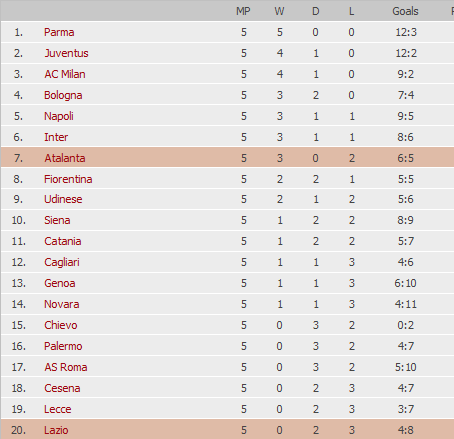Open the Genoa team link
The image size is (454, 439).
pos(60,283)
